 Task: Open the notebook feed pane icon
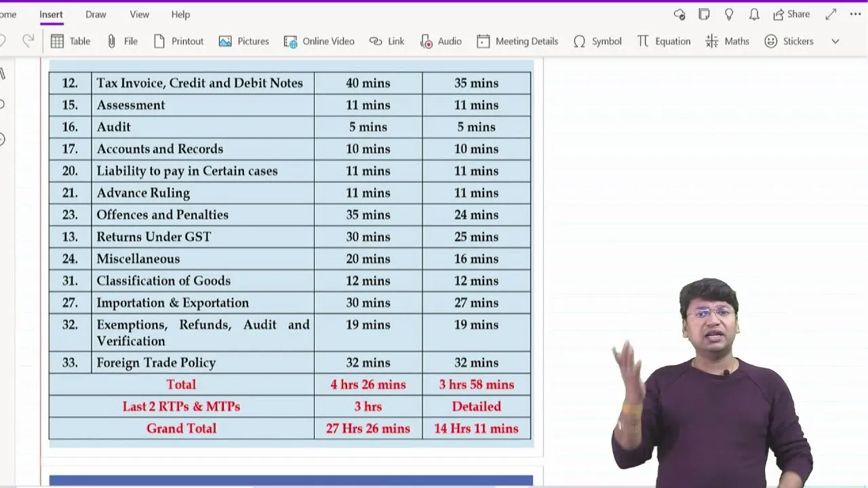coord(704,14)
